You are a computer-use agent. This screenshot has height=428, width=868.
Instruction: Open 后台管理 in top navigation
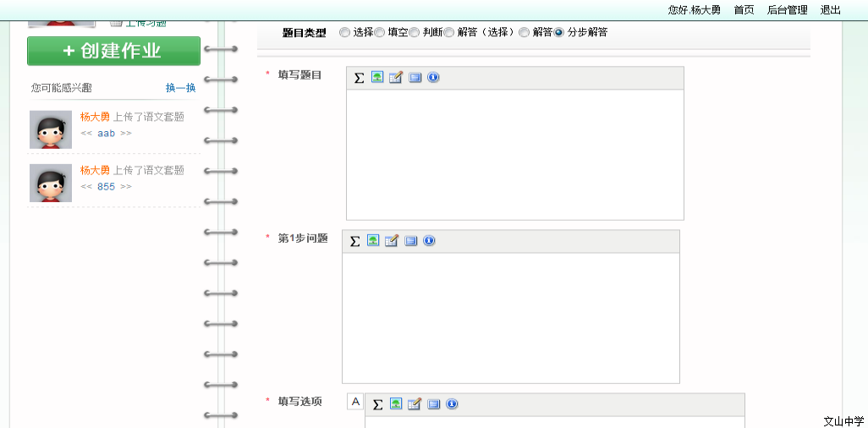coord(787,10)
